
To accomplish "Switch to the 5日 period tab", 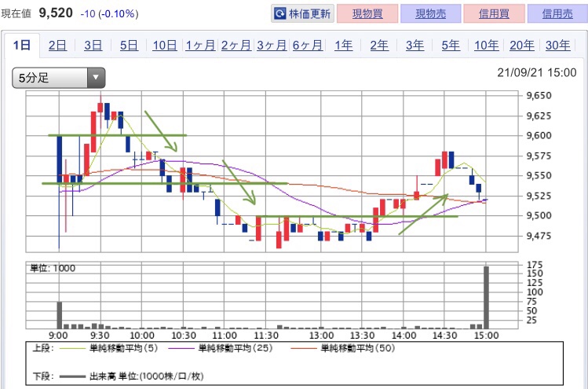I will coord(129,46).
